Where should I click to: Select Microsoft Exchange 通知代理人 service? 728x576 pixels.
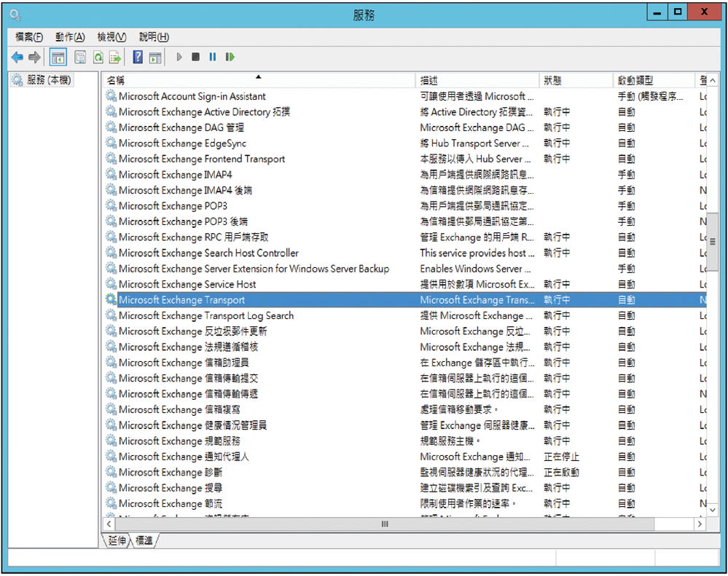click(404, 457)
